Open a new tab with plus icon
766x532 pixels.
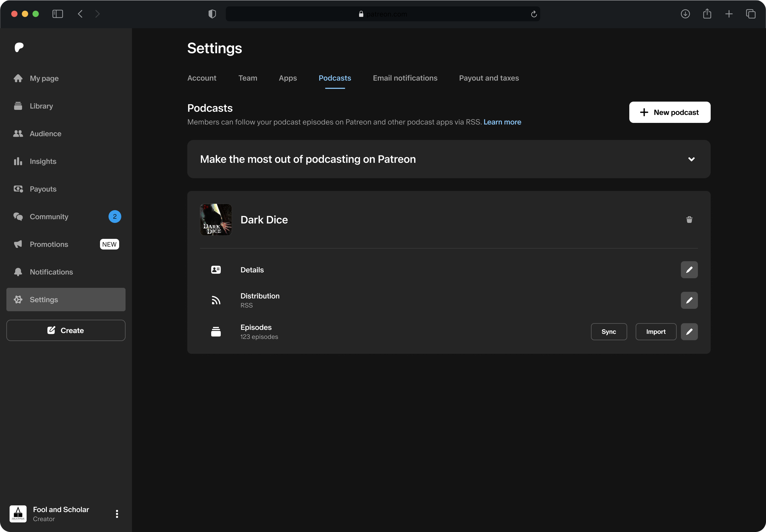729,14
